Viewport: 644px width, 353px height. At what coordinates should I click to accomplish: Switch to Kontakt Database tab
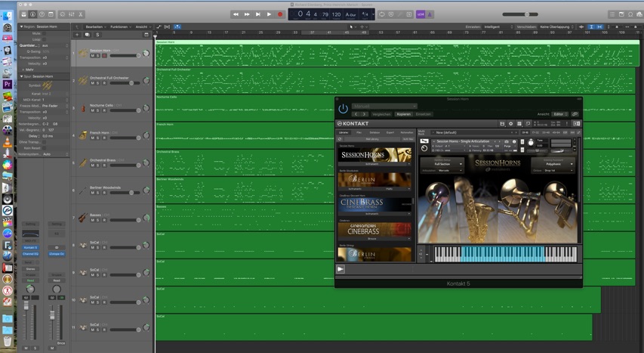click(374, 132)
